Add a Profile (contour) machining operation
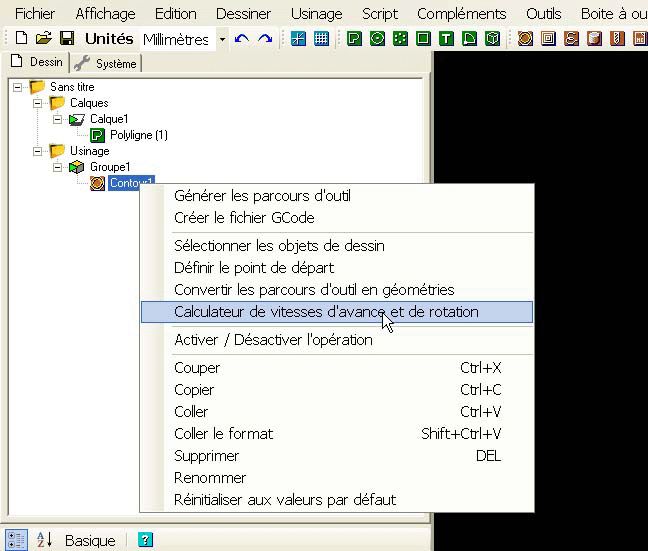The image size is (648, 551). click(x=525, y=39)
